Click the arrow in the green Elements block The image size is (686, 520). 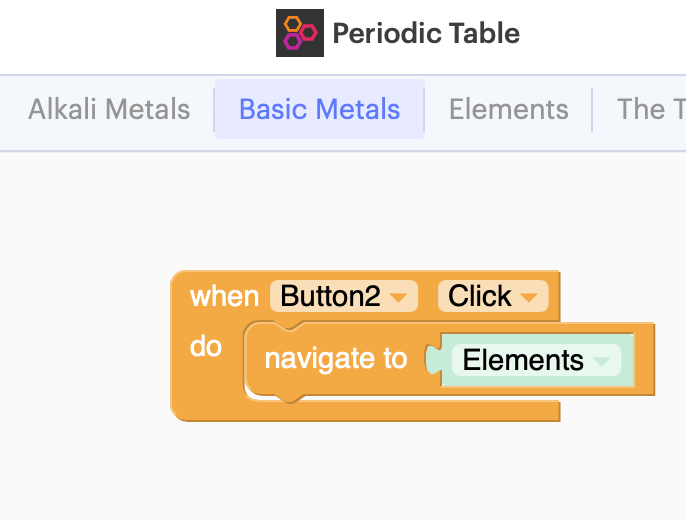(x=601, y=360)
